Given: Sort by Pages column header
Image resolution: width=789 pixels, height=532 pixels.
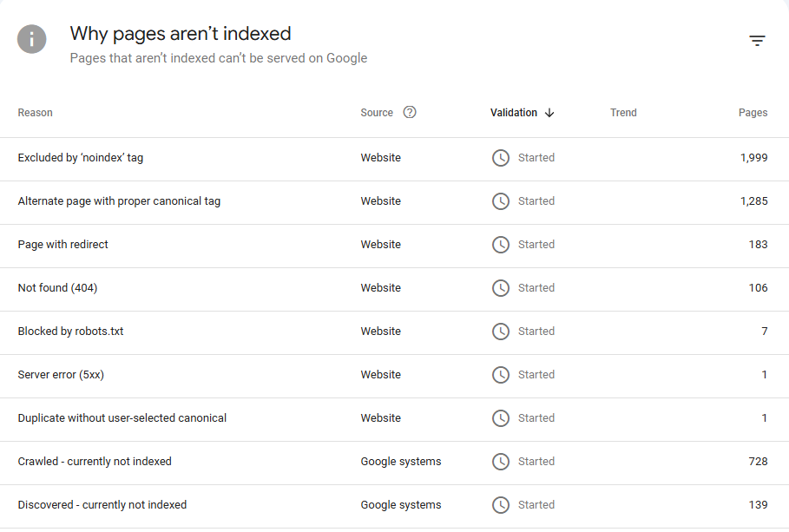Looking at the screenshot, I should pos(753,113).
